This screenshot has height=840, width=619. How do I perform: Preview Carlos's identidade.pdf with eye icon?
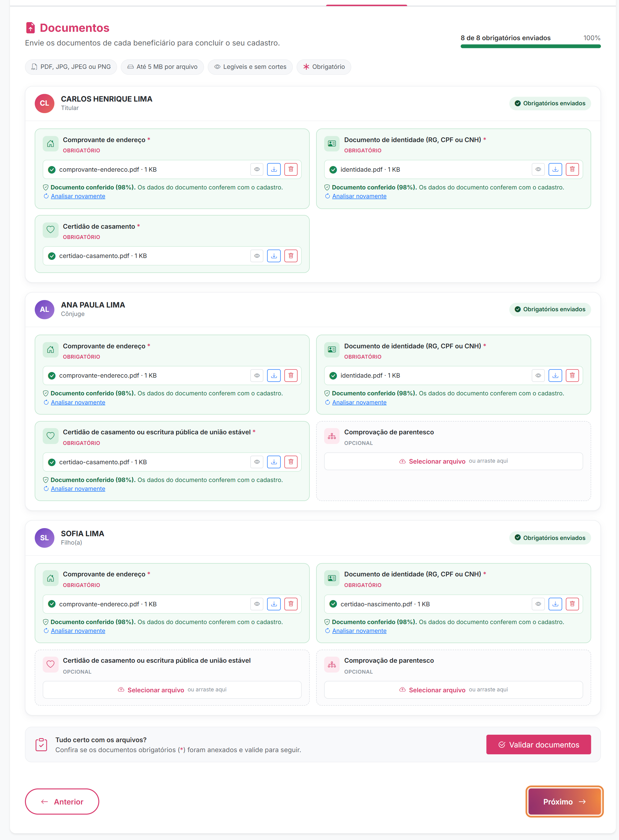[x=538, y=169]
